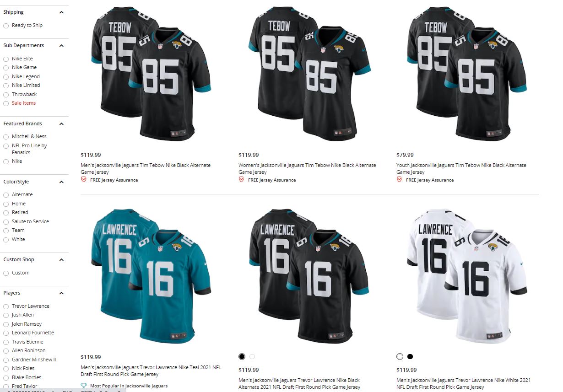Enable the Mitchell & Ness brand filter

pos(6,137)
